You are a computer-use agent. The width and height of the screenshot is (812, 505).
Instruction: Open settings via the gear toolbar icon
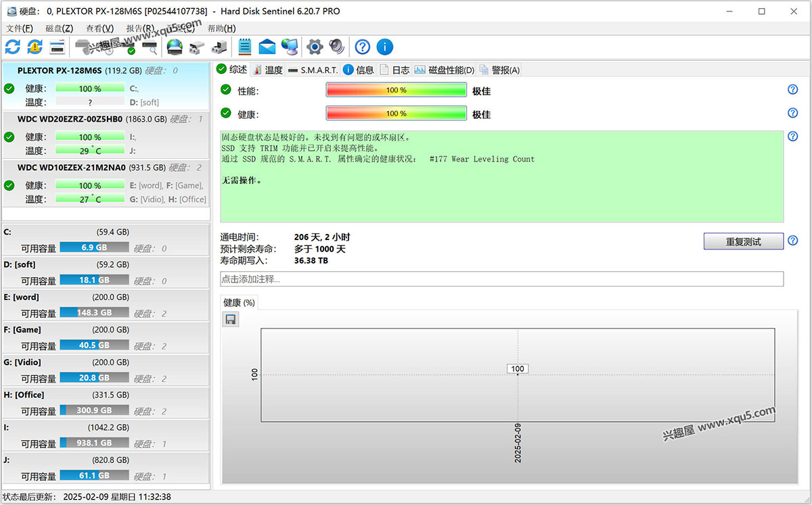pos(315,47)
